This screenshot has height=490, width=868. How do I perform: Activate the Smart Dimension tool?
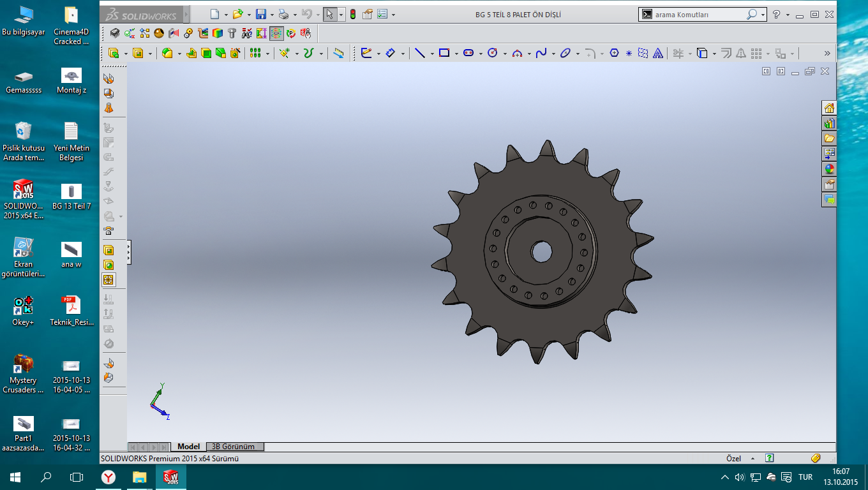tap(390, 54)
